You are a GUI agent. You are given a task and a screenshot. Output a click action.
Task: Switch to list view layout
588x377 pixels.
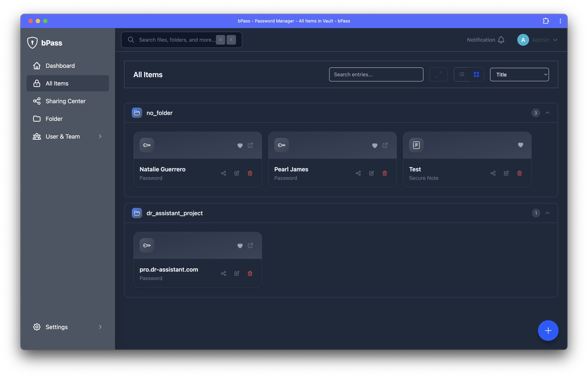pyautogui.click(x=462, y=74)
